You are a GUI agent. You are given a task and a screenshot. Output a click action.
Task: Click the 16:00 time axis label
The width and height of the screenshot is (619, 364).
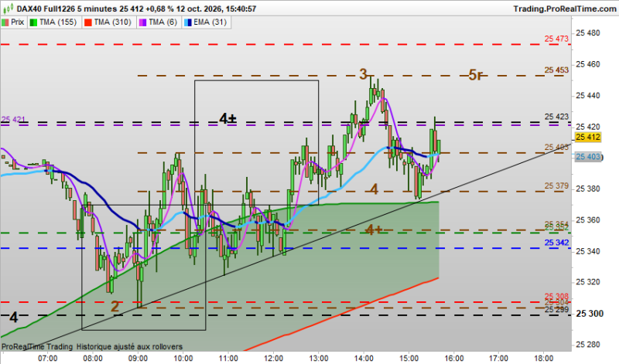pyautogui.click(x=454, y=359)
